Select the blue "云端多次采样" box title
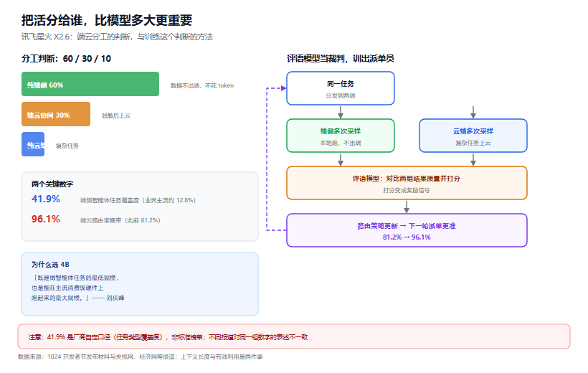Image resolution: width=588 pixels, height=373 pixels. click(473, 131)
